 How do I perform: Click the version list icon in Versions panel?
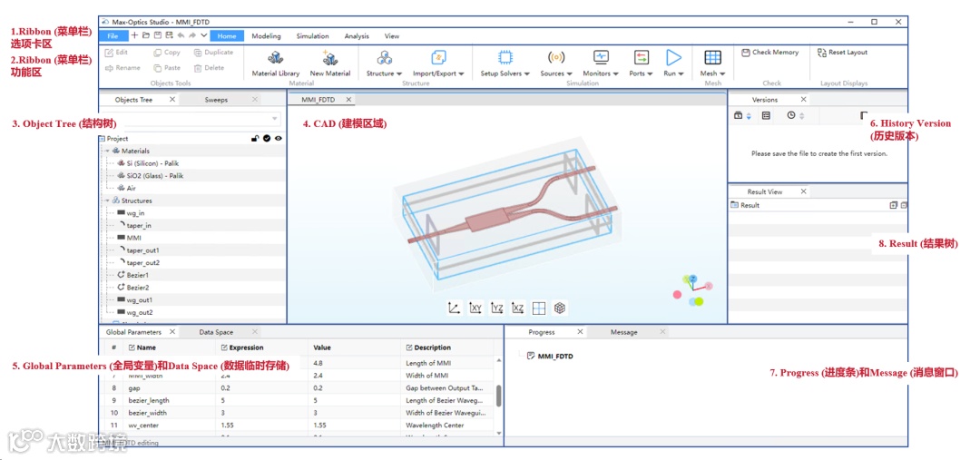[766, 115]
